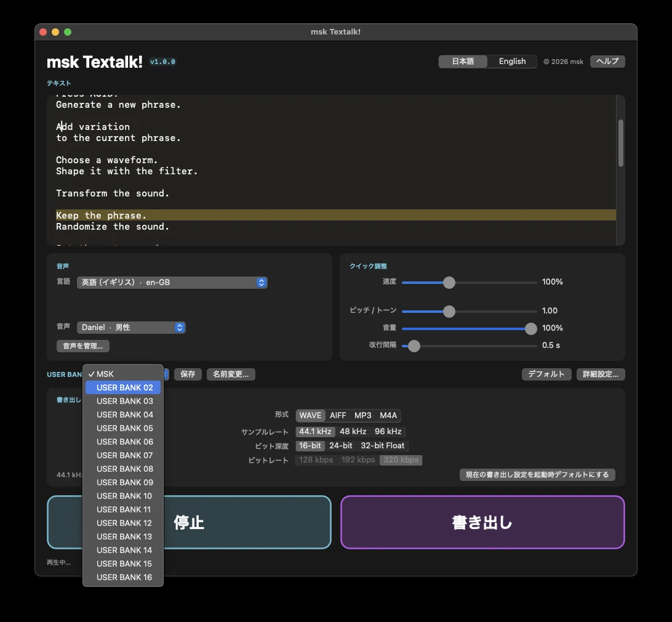Select M4A export format

[388, 415]
